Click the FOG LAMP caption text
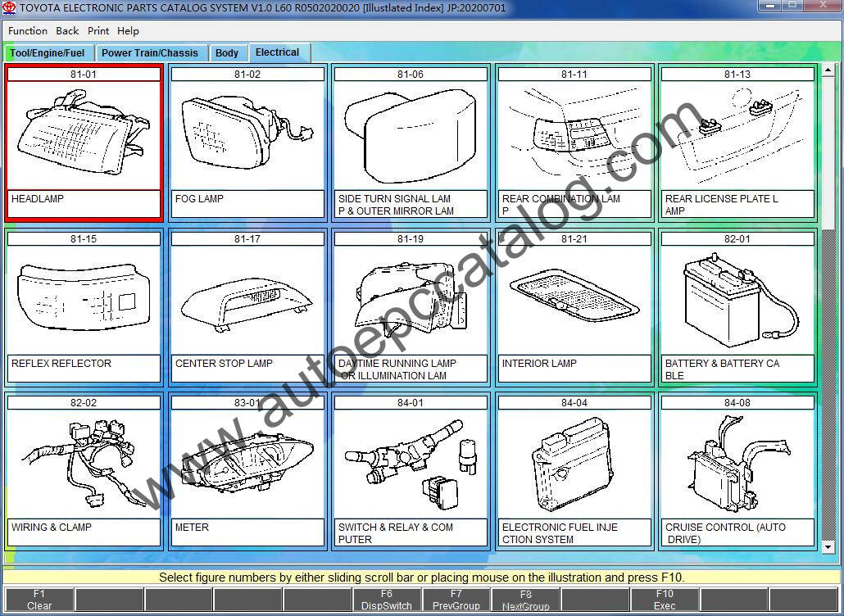 coord(199,198)
